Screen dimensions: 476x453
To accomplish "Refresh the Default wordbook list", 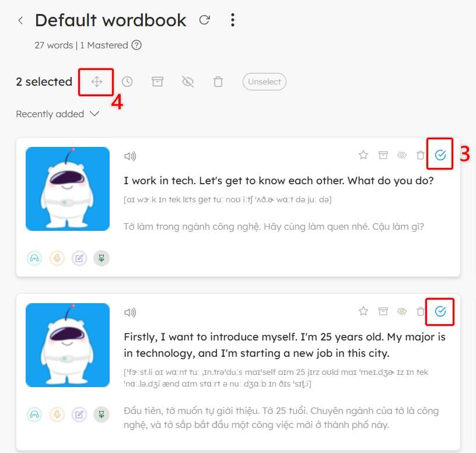I will pyautogui.click(x=205, y=20).
